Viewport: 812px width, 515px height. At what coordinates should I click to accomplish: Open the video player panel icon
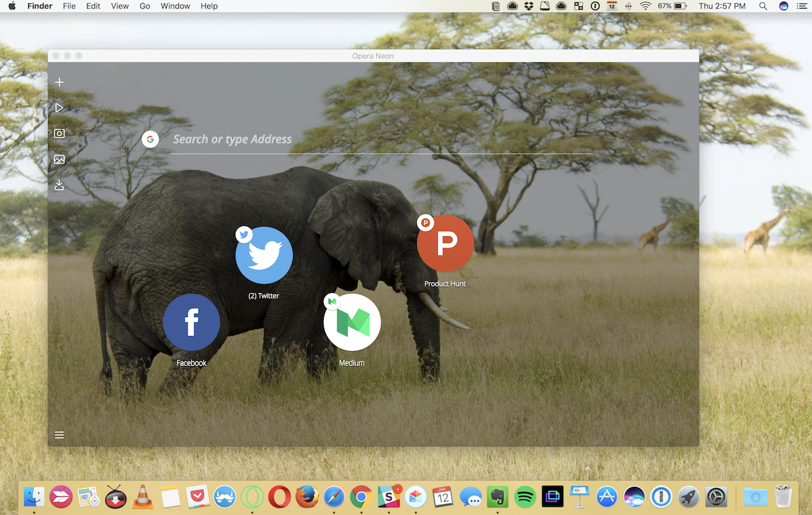59,108
